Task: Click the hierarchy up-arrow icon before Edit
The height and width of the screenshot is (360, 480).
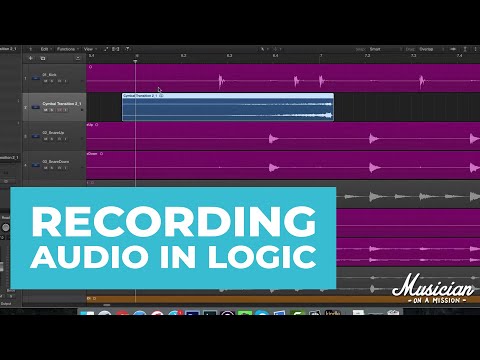Action: coord(31,49)
